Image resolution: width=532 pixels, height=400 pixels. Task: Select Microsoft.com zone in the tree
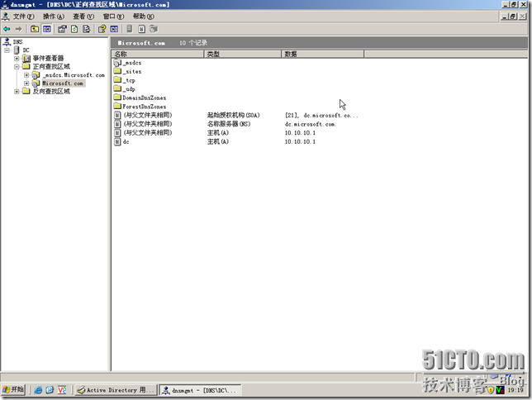pos(63,83)
